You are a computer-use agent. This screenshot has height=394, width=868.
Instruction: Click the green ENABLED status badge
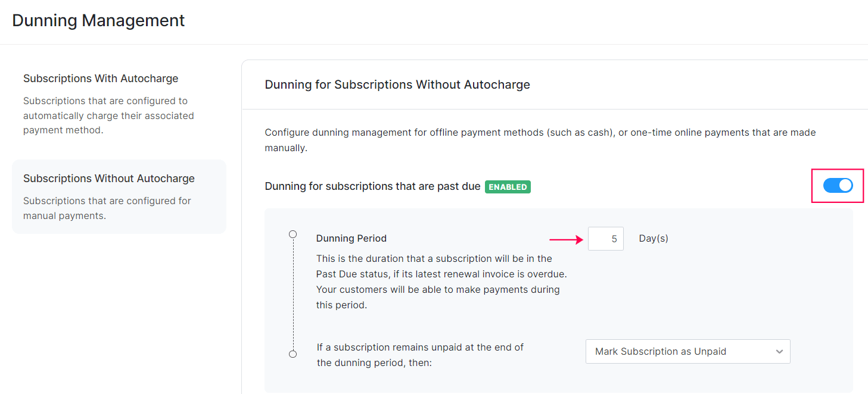(508, 186)
